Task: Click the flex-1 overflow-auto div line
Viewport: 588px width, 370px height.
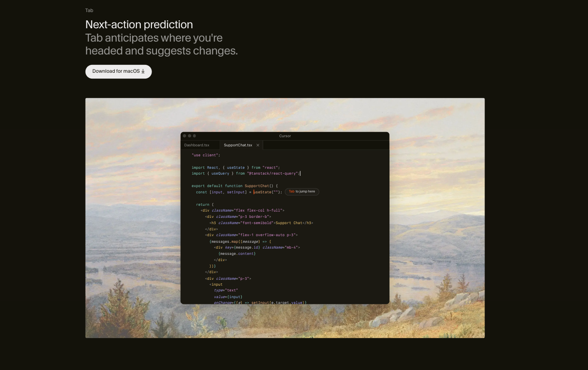Action: (x=251, y=235)
